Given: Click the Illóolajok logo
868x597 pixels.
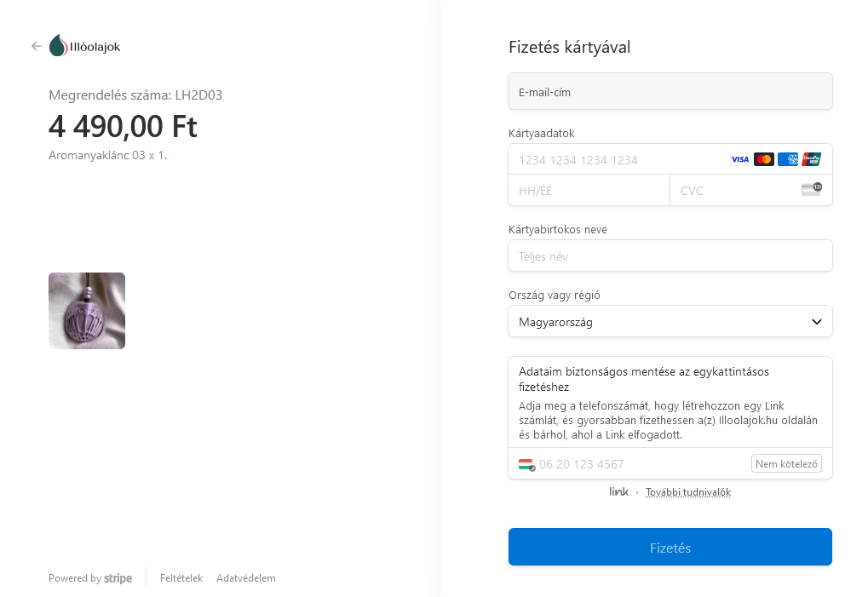Looking at the screenshot, I should pyautogui.click(x=84, y=46).
